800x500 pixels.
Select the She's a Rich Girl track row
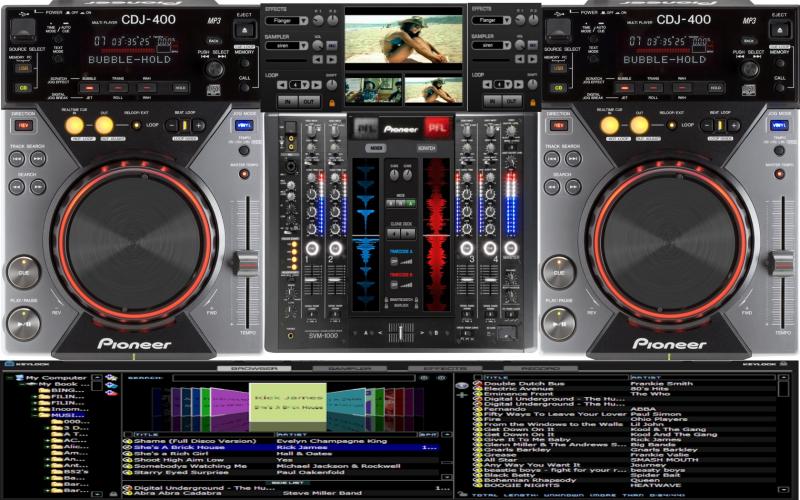(x=280, y=454)
